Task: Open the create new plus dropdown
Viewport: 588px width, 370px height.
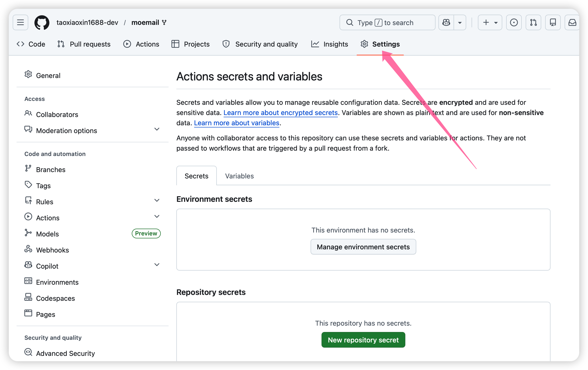Action: click(x=490, y=22)
